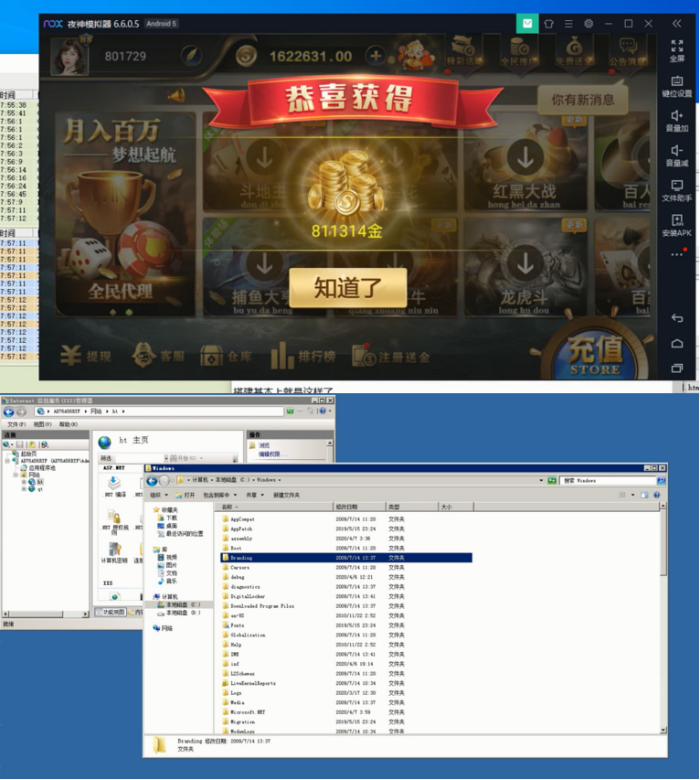The width and height of the screenshot is (700, 780).
Task: Select the Fonts folder in file list
Action: pos(238,625)
